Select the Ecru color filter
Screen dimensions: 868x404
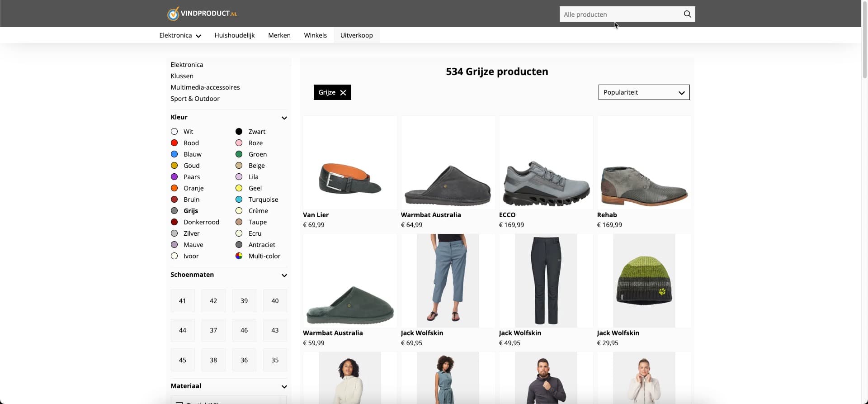249,233
